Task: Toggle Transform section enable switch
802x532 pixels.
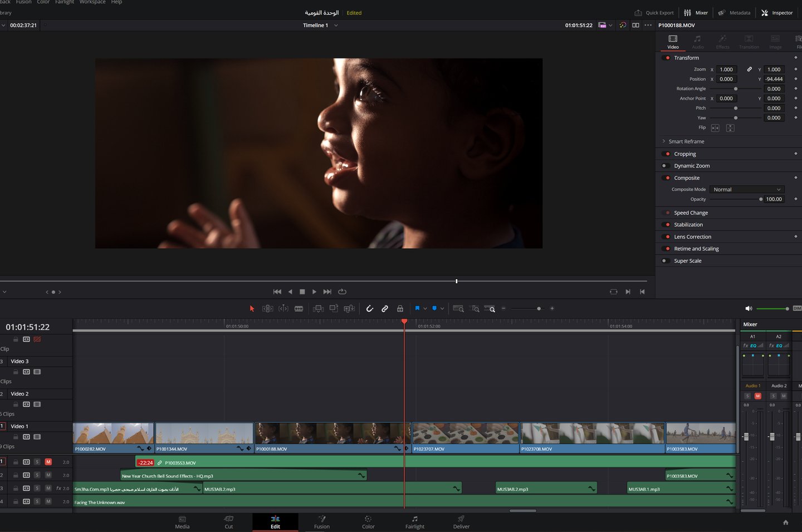Action: point(666,58)
